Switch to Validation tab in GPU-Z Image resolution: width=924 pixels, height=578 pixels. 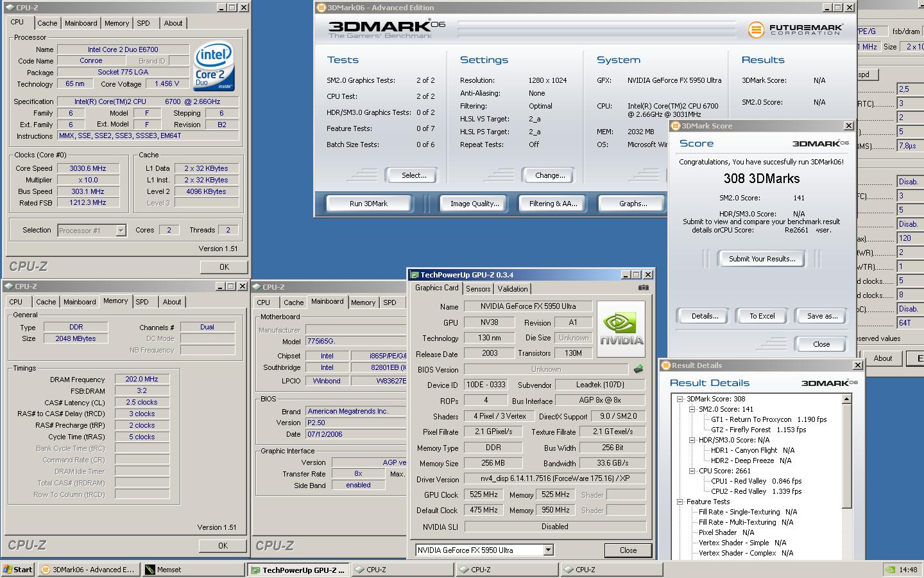(x=513, y=289)
